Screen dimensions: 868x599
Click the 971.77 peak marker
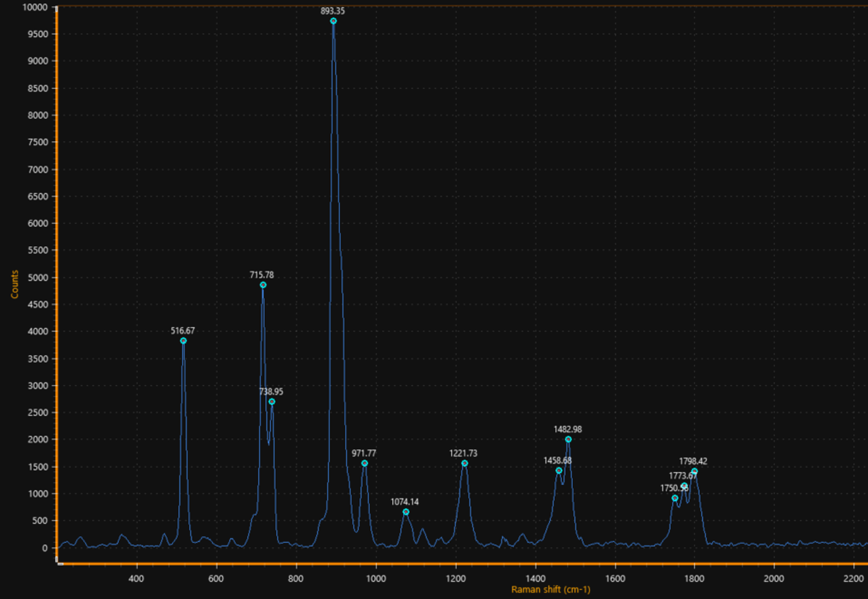coord(365,464)
